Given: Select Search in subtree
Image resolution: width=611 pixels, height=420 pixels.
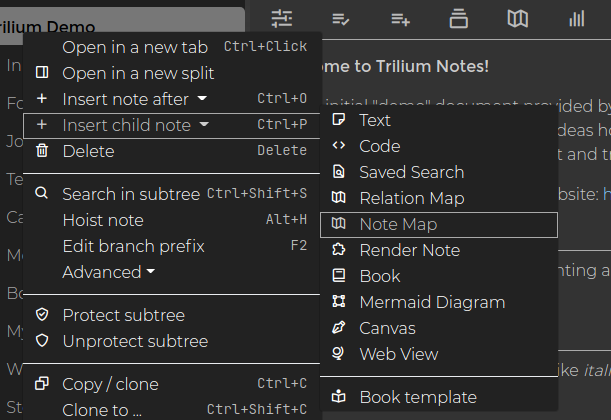Looking at the screenshot, I should (171, 194).
